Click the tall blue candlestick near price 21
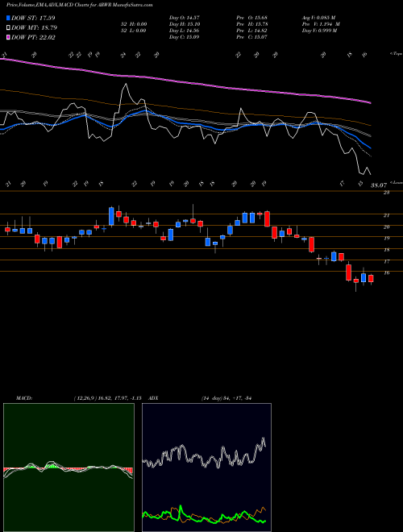Viewport: 403px width, 532px height. [111, 216]
